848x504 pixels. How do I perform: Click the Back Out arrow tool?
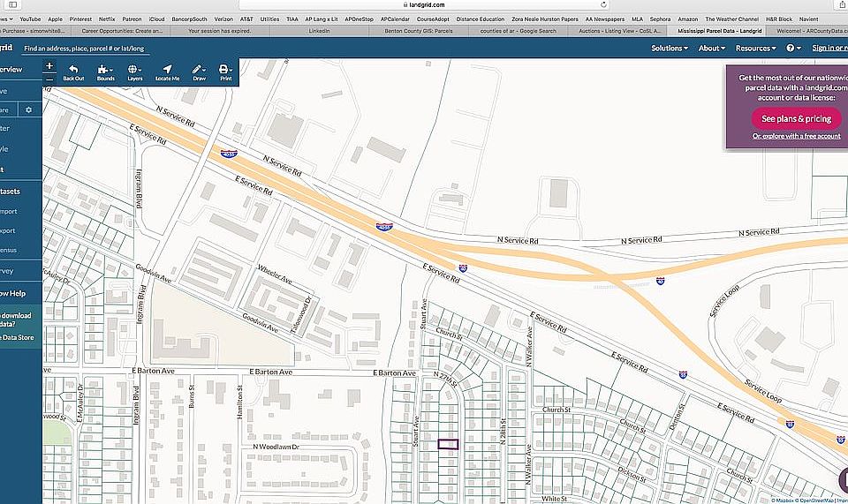(x=73, y=72)
